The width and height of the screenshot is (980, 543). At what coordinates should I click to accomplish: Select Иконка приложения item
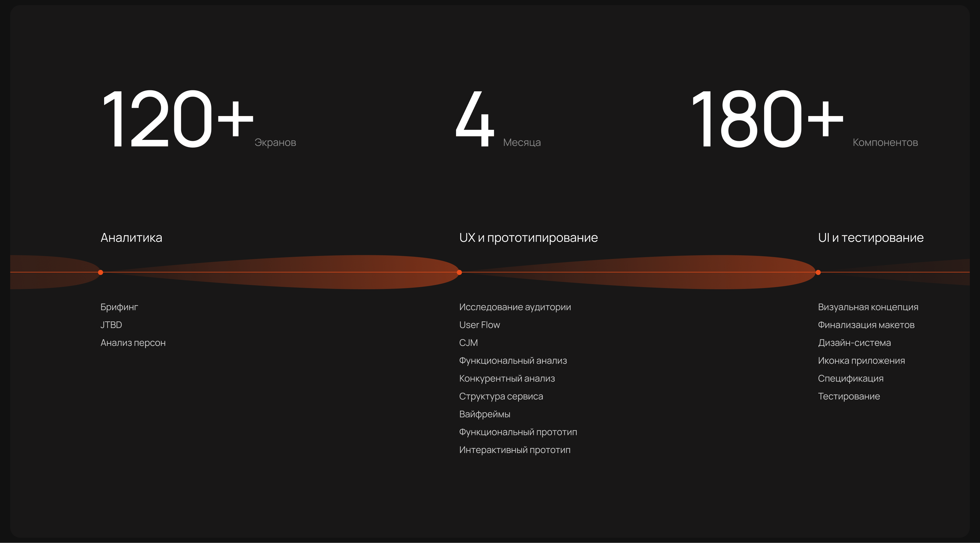861,361
